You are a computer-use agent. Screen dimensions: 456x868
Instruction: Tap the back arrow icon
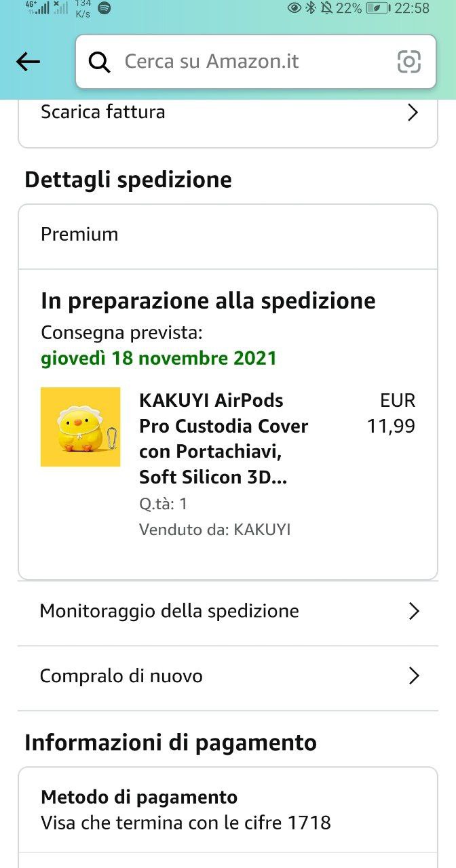[28, 62]
